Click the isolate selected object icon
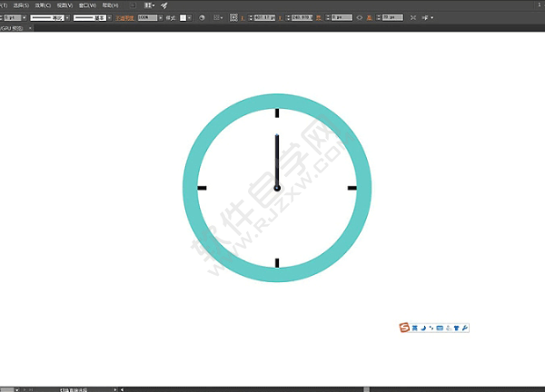The width and height of the screenshot is (545, 392). point(413,18)
